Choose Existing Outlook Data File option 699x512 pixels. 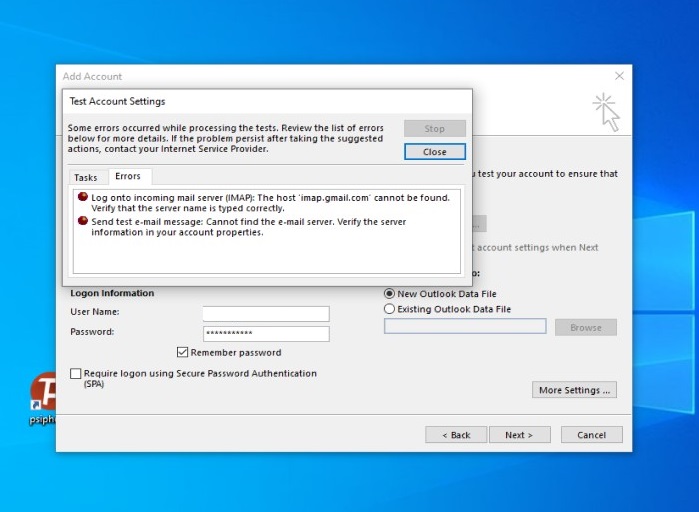click(x=389, y=309)
